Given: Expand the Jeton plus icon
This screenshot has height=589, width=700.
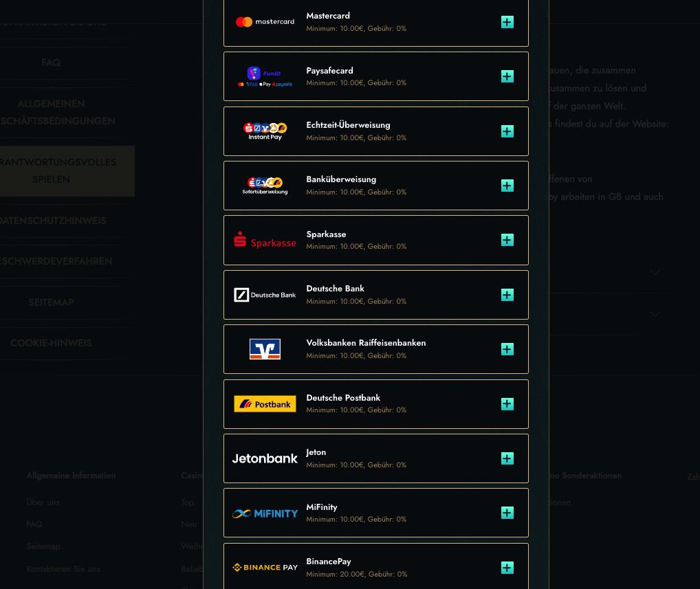Looking at the screenshot, I should coord(507,458).
